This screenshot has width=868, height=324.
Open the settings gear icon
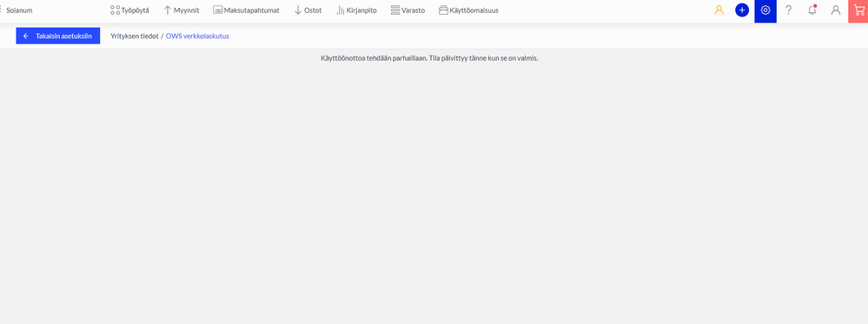(x=765, y=10)
